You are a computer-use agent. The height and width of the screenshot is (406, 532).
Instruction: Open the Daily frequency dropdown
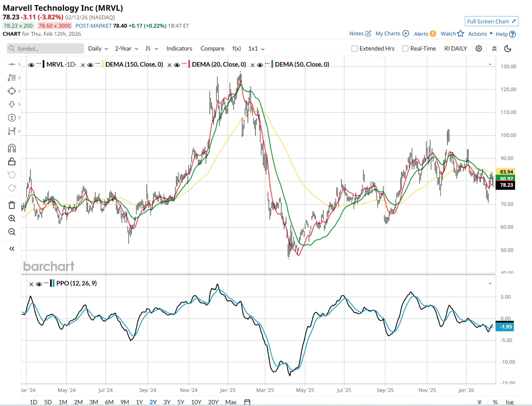[x=98, y=49]
